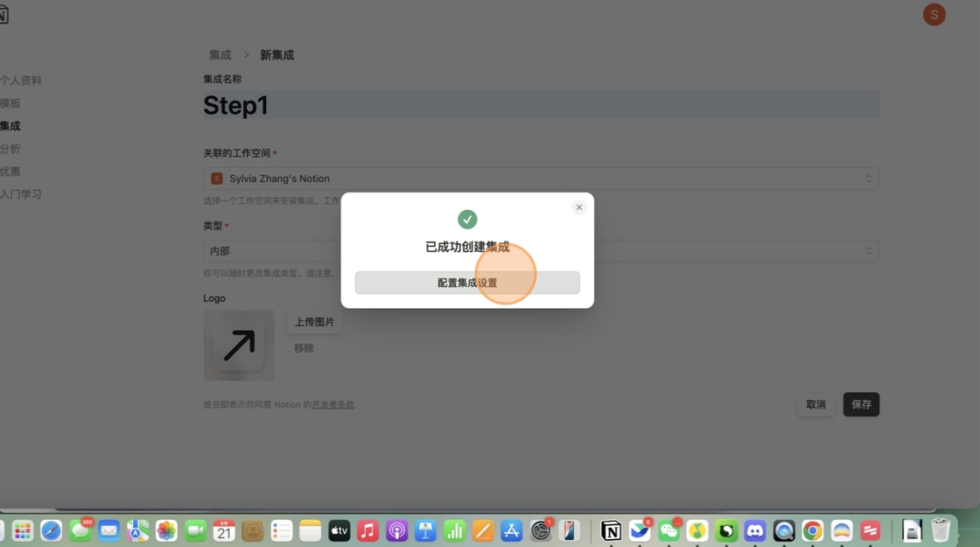Open the 类型 dropdown showing 内部
The width and height of the screenshot is (980, 547).
click(541, 251)
